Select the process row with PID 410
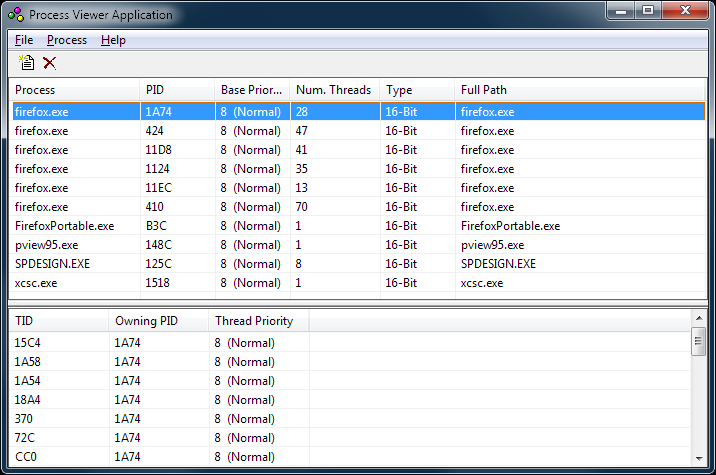The width and height of the screenshot is (716, 475). pos(358,207)
